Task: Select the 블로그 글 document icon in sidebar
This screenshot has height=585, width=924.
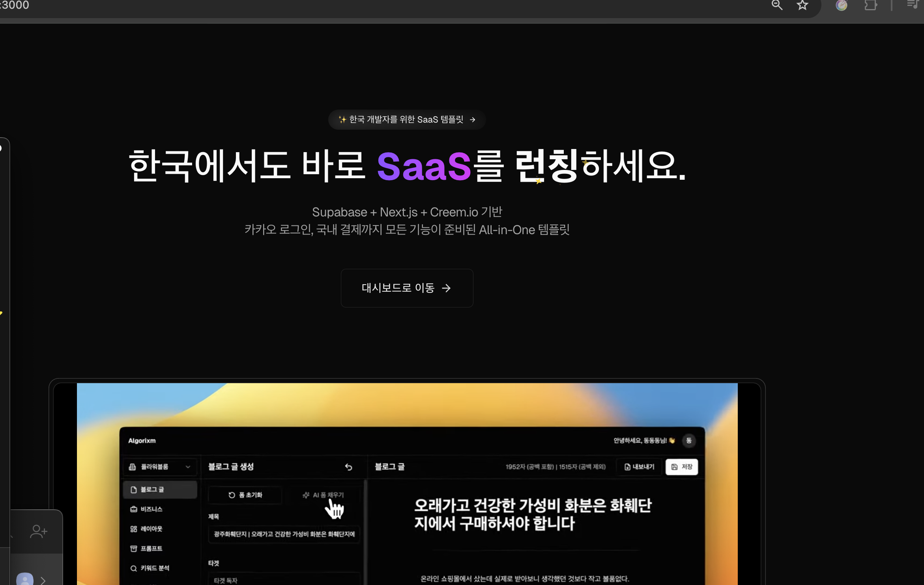Action: pos(133,490)
